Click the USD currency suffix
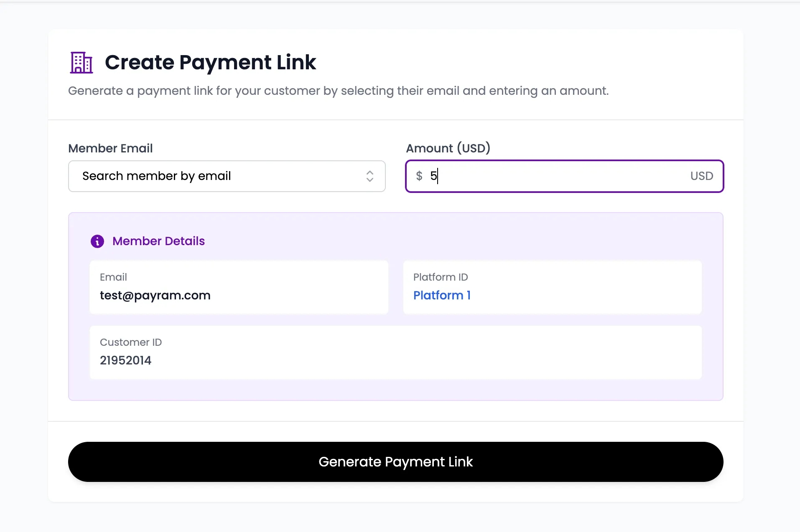 pos(701,176)
